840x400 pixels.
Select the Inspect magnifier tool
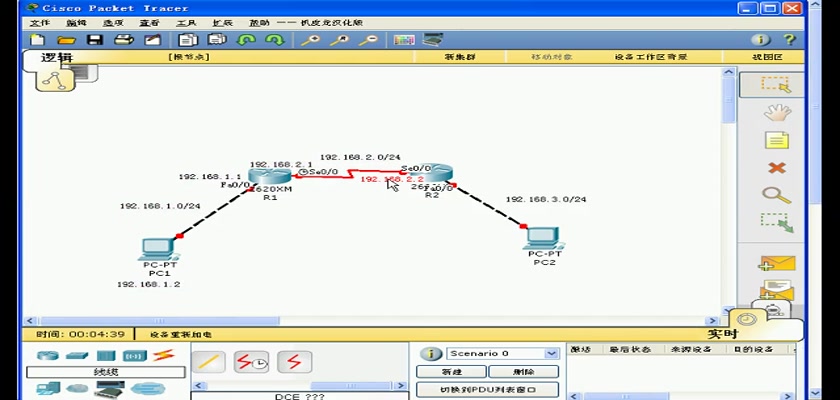776,195
